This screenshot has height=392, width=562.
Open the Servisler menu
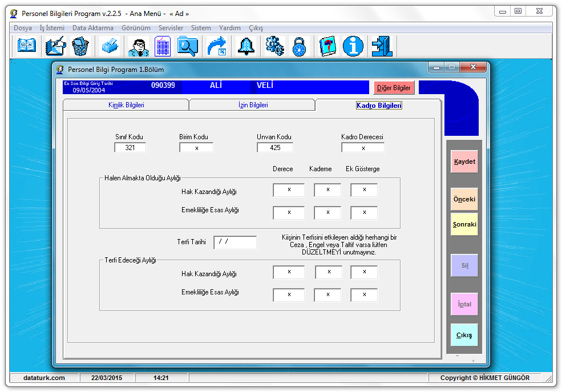click(171, 28)
